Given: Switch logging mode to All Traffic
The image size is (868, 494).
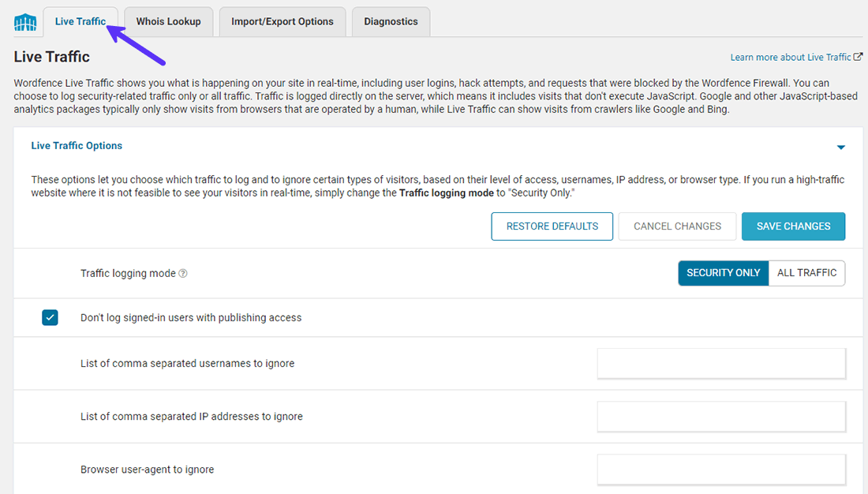Looking at the screenshot, I should (x=806, y=273).
